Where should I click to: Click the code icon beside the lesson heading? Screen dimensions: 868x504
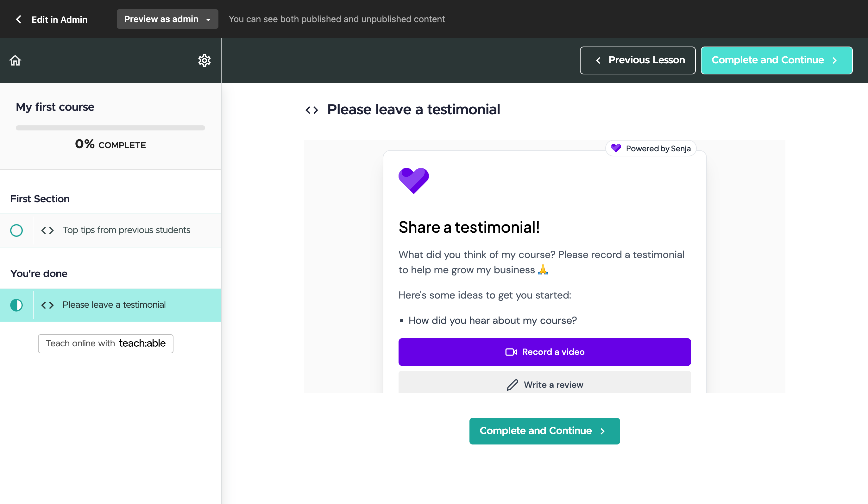(312, 110)
